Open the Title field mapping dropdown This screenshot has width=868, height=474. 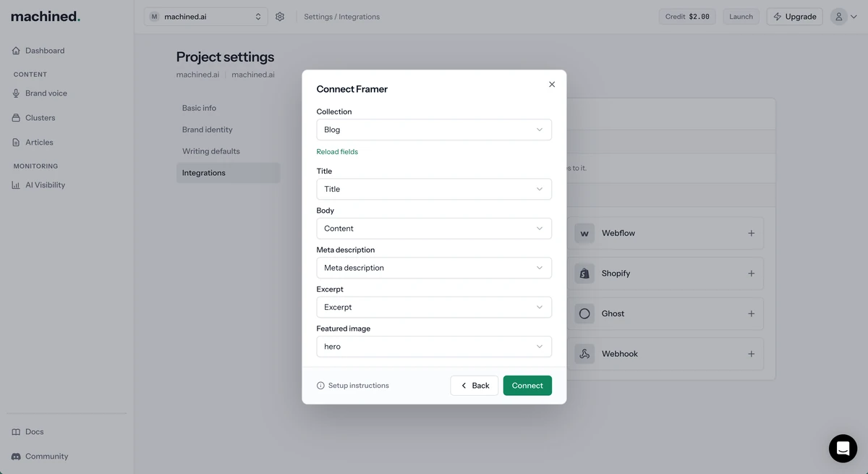(x=434, y=189)
